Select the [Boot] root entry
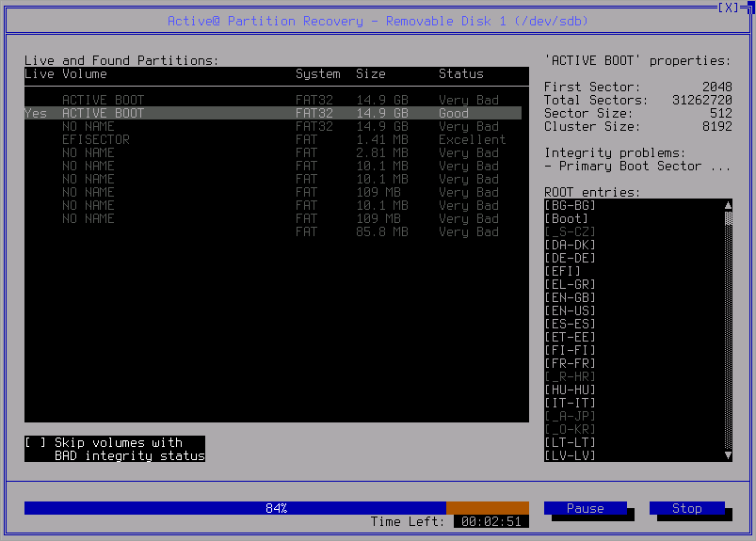756x541 pixels. (566, 218)
